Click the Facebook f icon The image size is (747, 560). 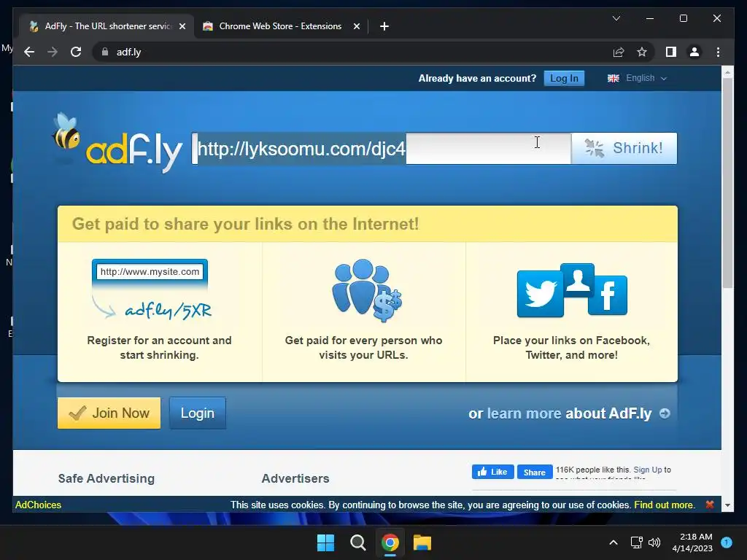click(608, 295)
